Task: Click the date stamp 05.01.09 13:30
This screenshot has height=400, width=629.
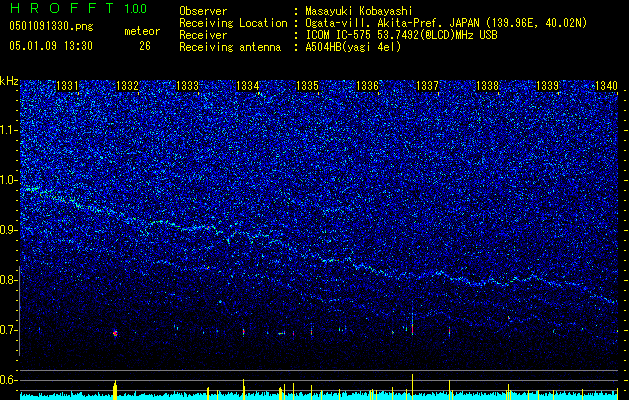Action: click(51, 46)
